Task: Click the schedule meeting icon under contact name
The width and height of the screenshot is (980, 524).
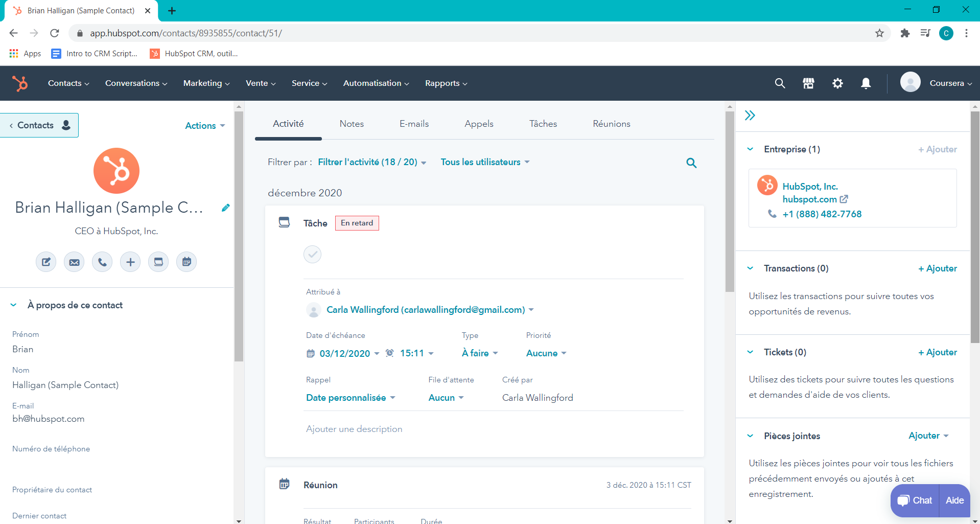Action: pos(186,262)
